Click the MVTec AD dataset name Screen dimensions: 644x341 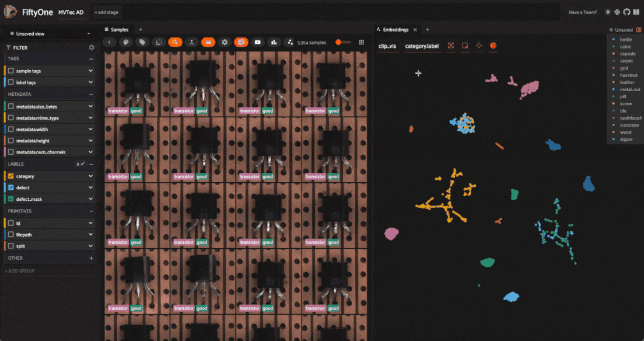coord(71,12)
